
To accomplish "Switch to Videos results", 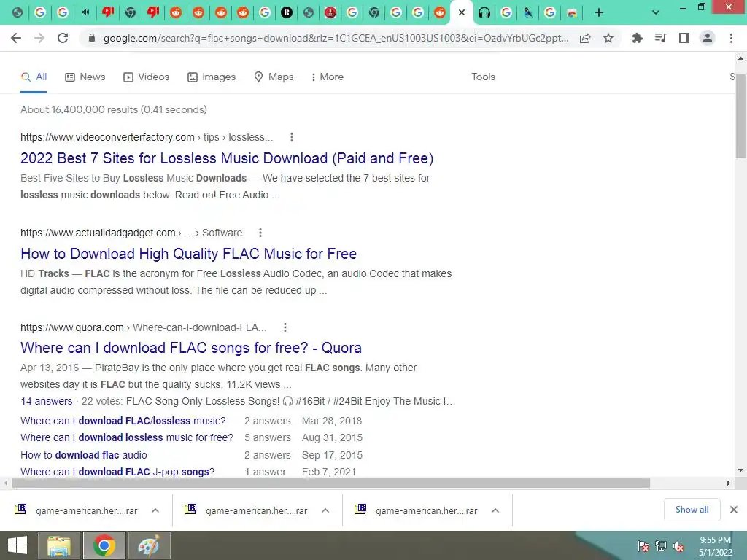I will coord(146,77).
